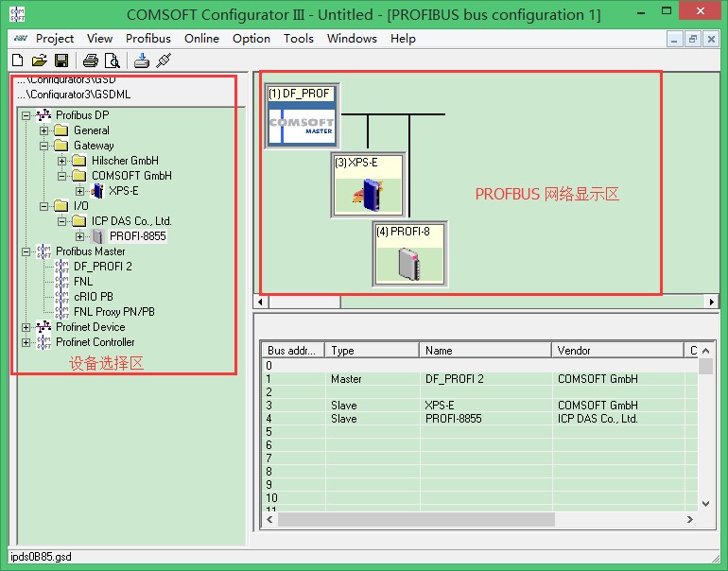
Task: Click the I/O folder icon
Action: point(61,206)
